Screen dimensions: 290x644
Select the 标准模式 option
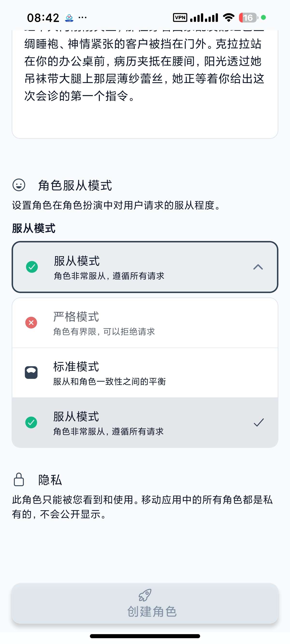click(x=145, y=373)
